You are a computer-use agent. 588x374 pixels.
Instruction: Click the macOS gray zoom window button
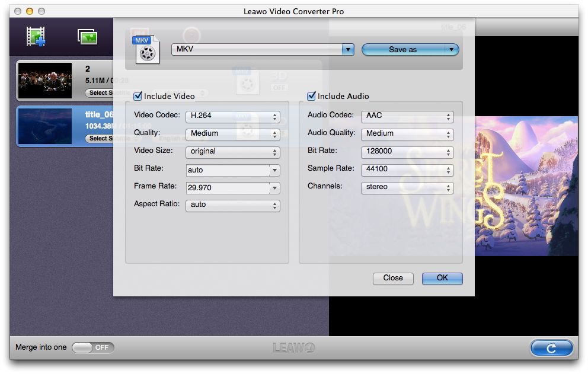pos(41,11)
